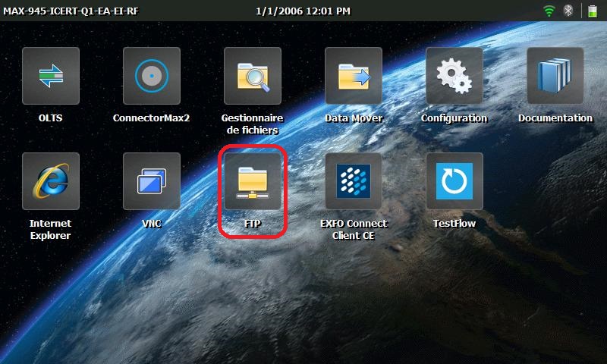Click the "VNC" label text
The image size is (607, 364).
152,224
